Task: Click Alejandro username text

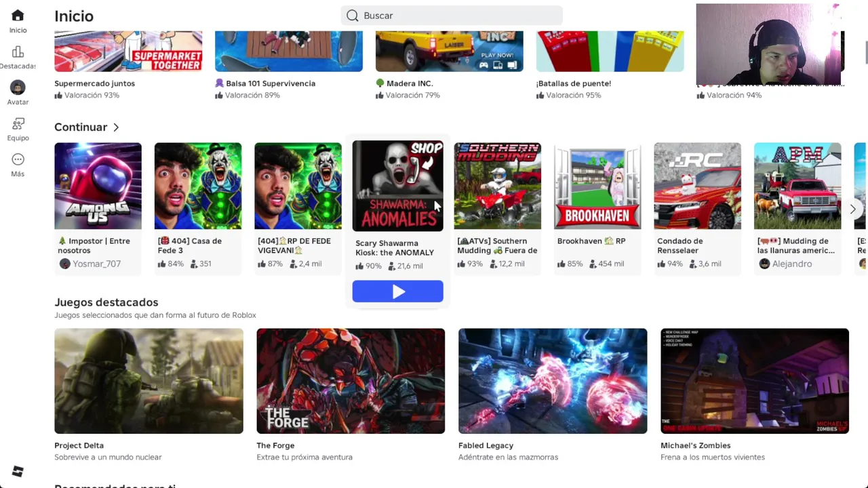Action: click(x=792, y=264)
